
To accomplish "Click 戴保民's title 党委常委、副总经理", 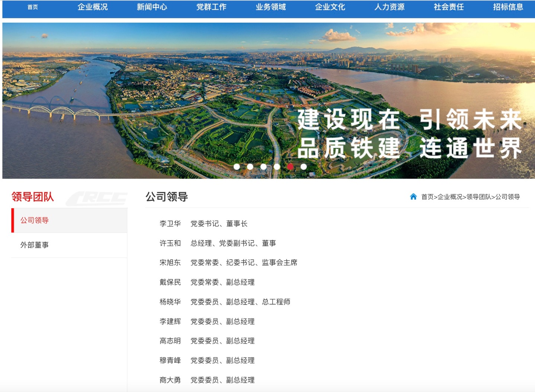I will point(222,282).
